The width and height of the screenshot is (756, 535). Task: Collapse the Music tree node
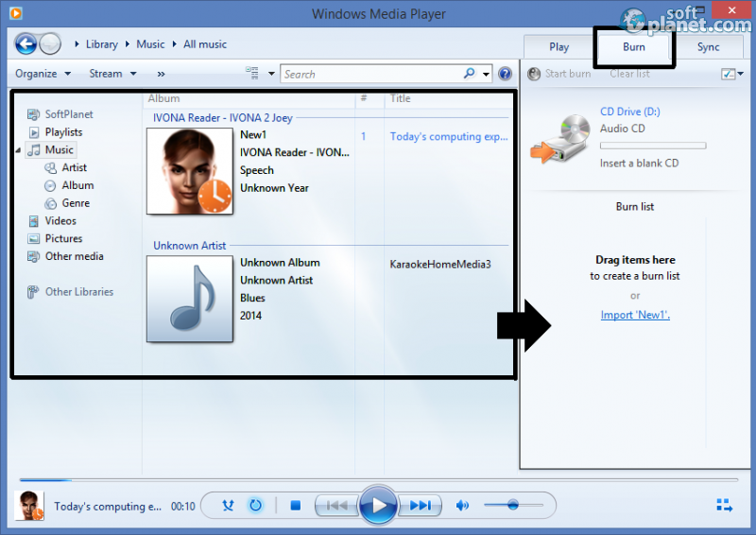coord(18,150)
